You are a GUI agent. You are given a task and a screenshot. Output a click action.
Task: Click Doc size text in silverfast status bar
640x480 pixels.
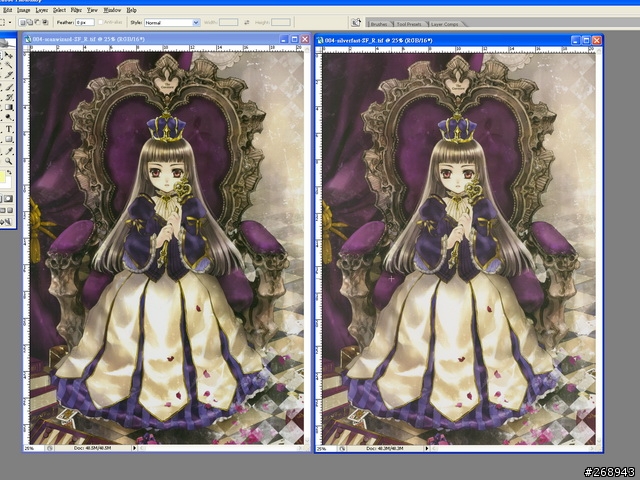(384, 449)
